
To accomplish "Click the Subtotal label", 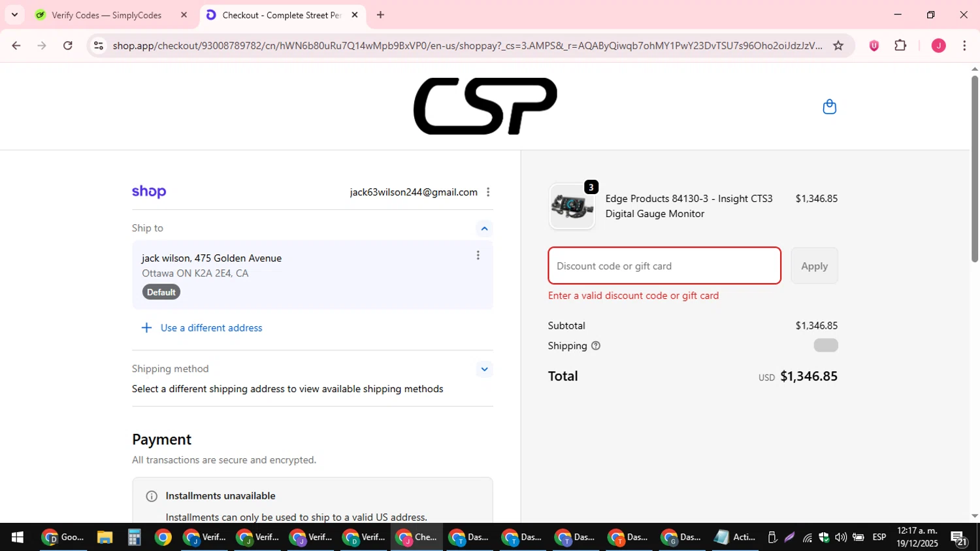I will 566,326.
